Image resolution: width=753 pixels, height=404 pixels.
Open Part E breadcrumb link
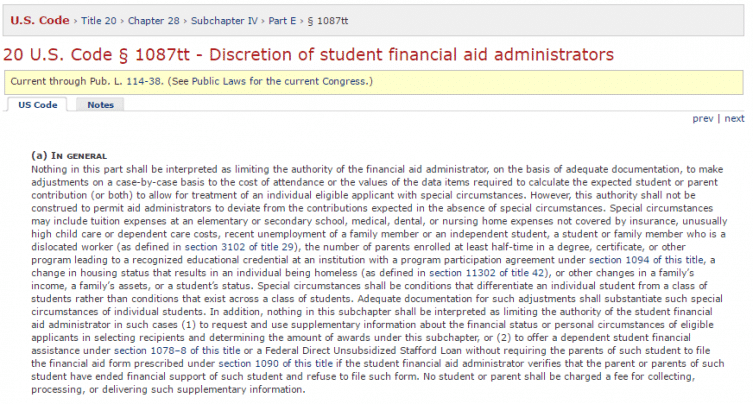click(282, 21)
